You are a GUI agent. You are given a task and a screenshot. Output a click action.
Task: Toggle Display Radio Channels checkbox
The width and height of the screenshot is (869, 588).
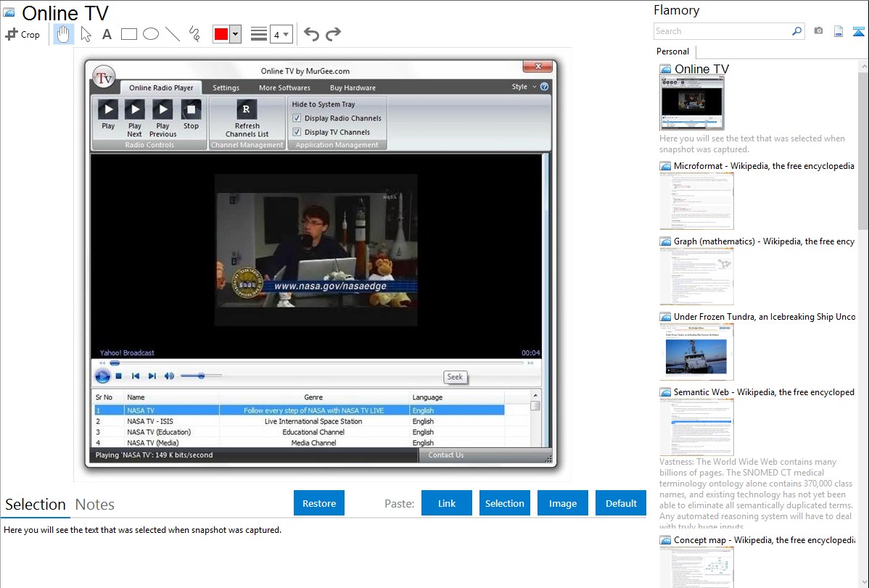pos(297,118)
